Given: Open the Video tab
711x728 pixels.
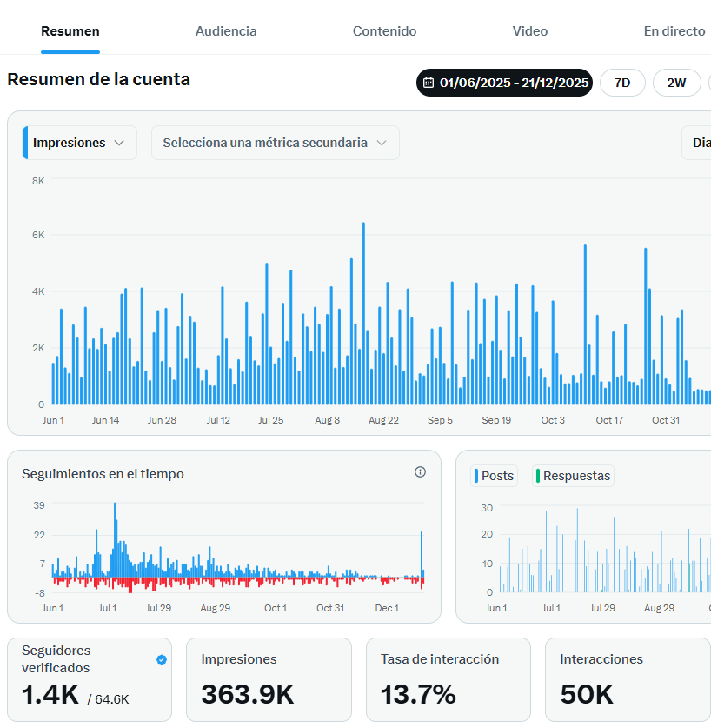Looking at the screenshot, I should tap(530, 31).
